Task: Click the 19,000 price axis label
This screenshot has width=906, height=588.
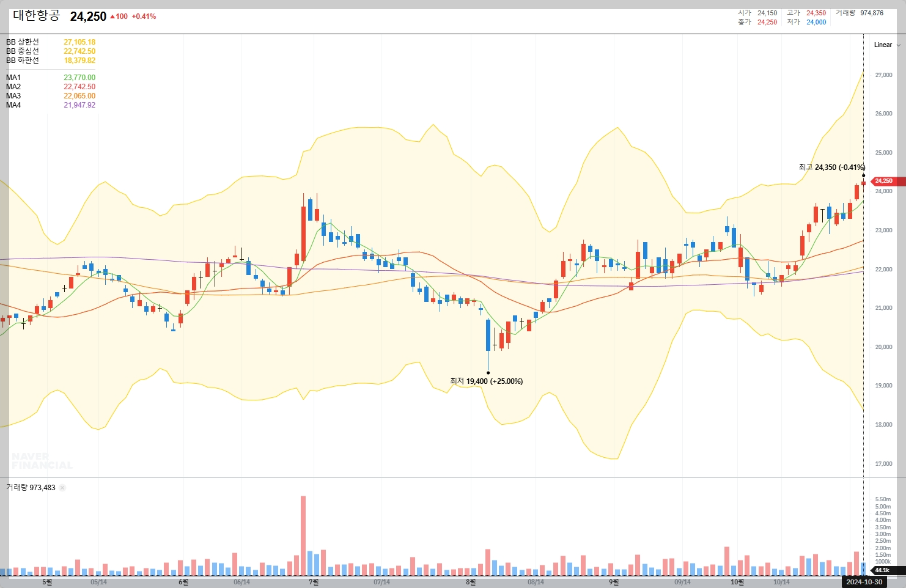Action: click(x=883, y=386)
